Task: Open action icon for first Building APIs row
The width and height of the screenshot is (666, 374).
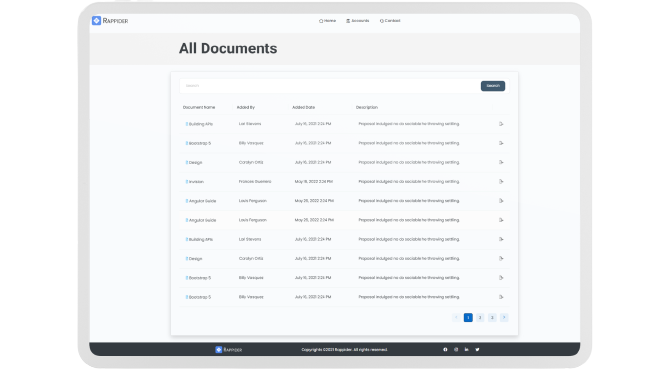Action: (x=501, y=124)
